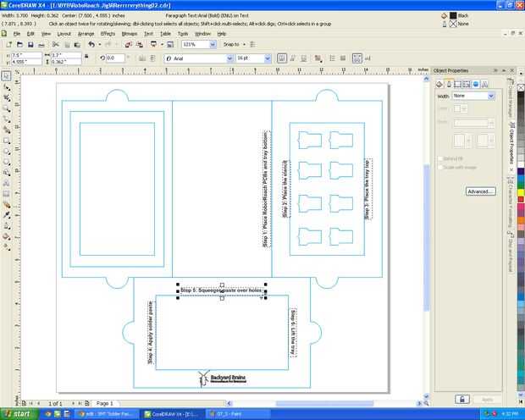Screen dimensions: 525x420
Task: Select the Outline pen tool
Action: click(7, 226)
